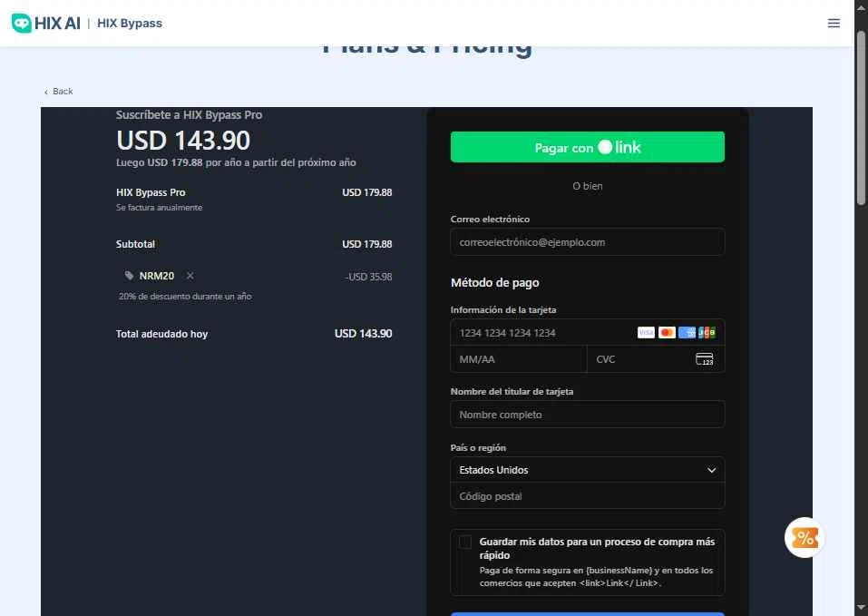Click the American Express logo
The image size is (868, 616).
pos(687,333)
